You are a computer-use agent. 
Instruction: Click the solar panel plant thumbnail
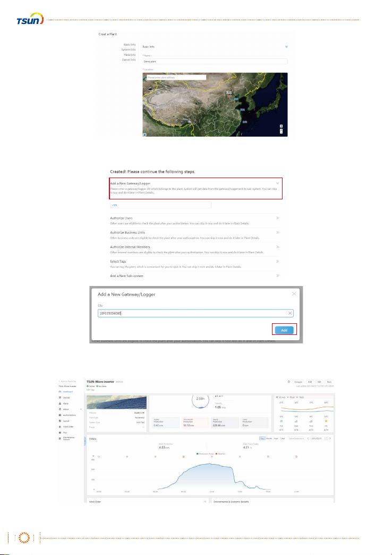(x=116, y=402)
